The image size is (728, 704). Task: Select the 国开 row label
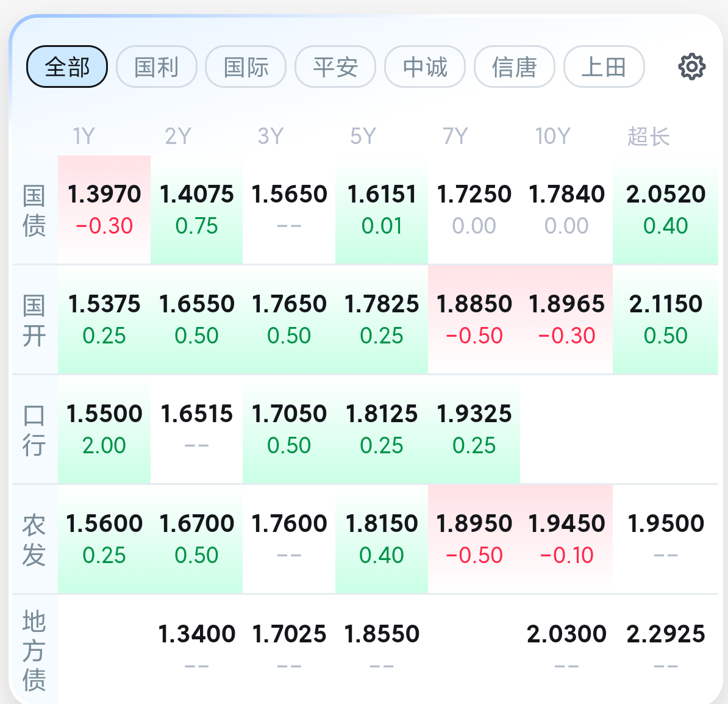(x=34, y=320)
